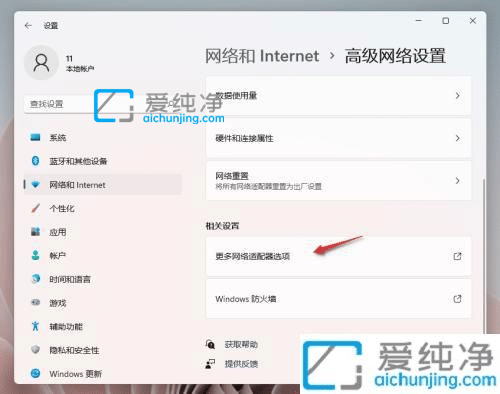The width and height of the screenshot is (500, 394).
Task: Open 隐私和安全性 in sidebar
Action: [x=103, y=350]
